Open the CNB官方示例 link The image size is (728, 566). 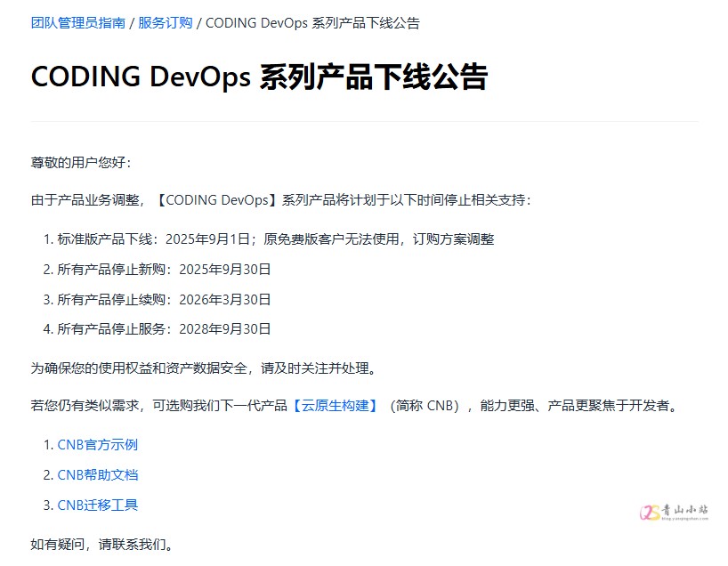click(x=98, y=444)
